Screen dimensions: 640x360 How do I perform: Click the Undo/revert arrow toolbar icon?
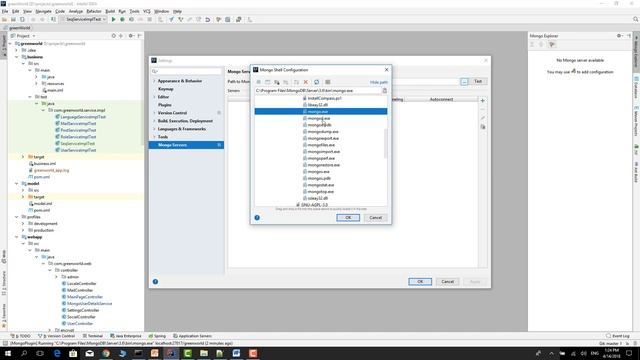(207, 19)
